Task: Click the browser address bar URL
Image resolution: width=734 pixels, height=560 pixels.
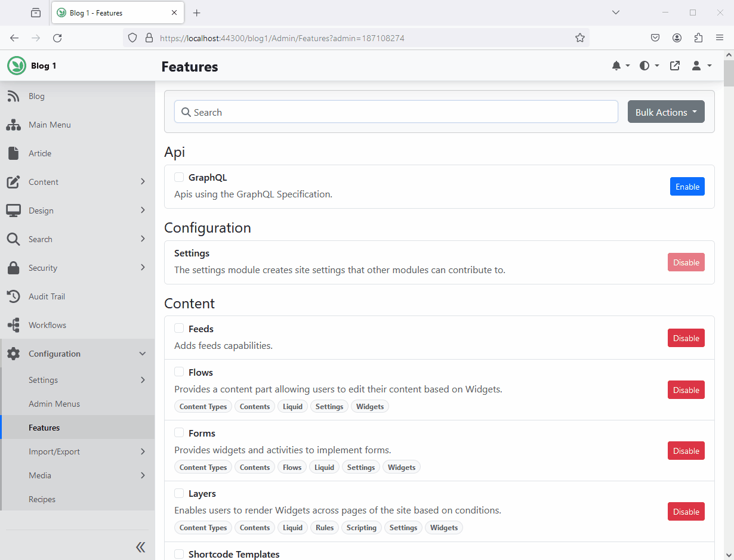Action: click(x=282, y=38)
